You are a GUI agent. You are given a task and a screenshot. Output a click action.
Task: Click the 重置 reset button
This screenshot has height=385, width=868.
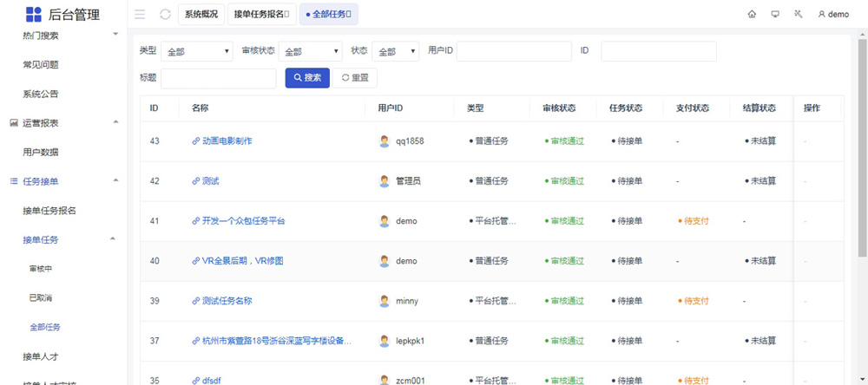[x=354, y=78]
